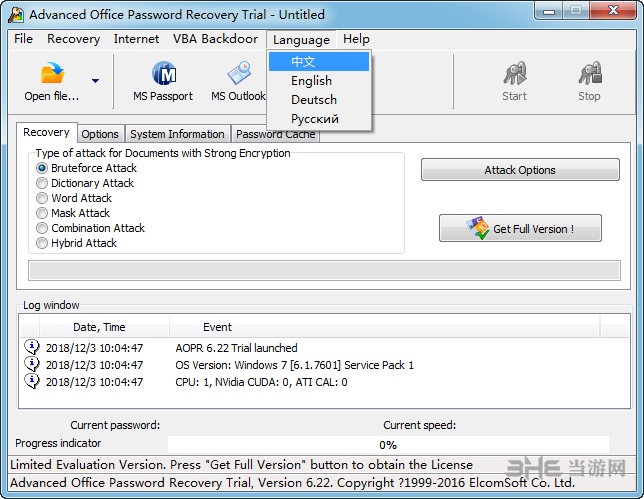Click the Event column header
644x499 pixels.
(x=384, y=327)
